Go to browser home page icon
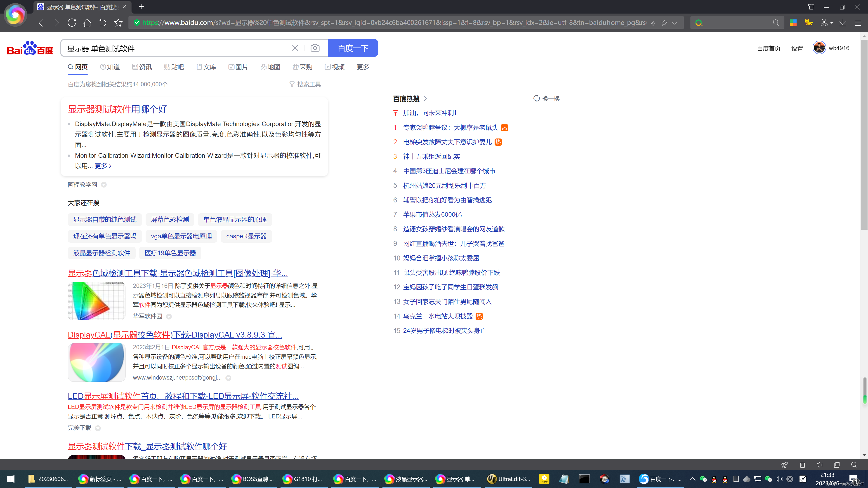 coord(87,23)
